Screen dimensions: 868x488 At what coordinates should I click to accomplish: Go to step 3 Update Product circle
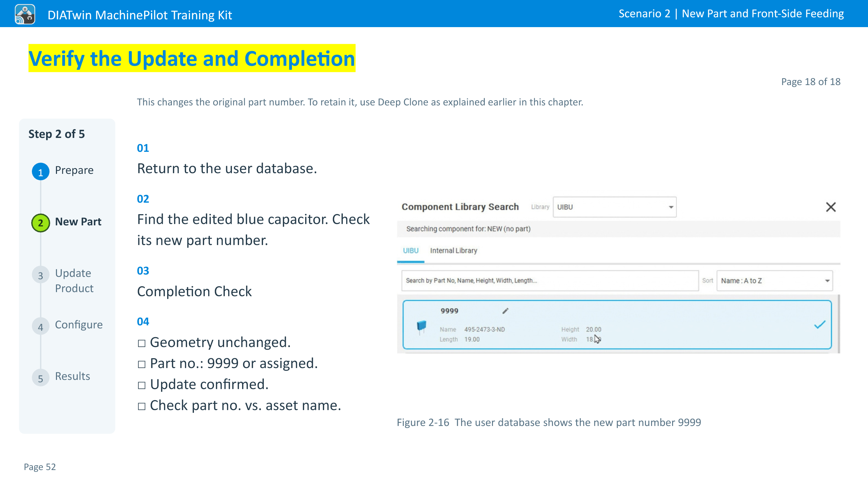41,275
